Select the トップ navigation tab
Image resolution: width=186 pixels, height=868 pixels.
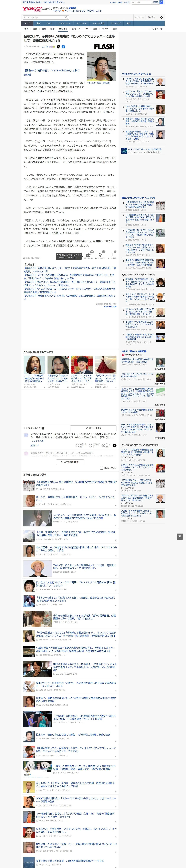(x=27, y=24)
